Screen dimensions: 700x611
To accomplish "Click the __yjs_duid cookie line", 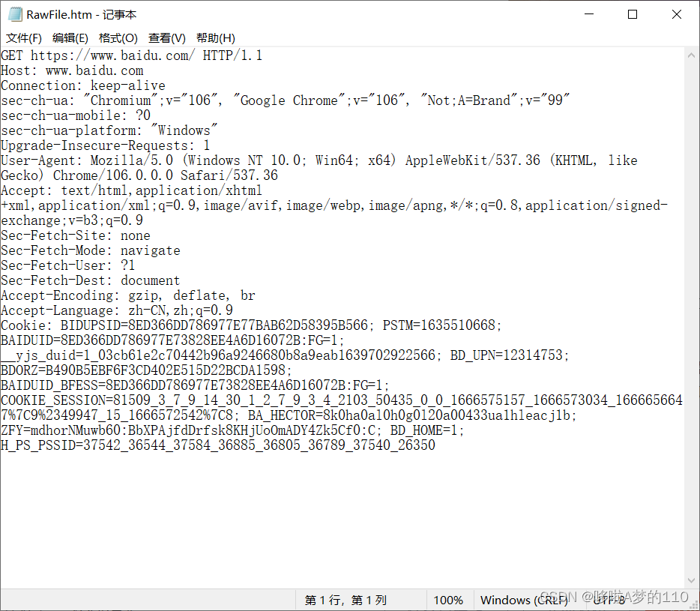I will click(286, 355).
